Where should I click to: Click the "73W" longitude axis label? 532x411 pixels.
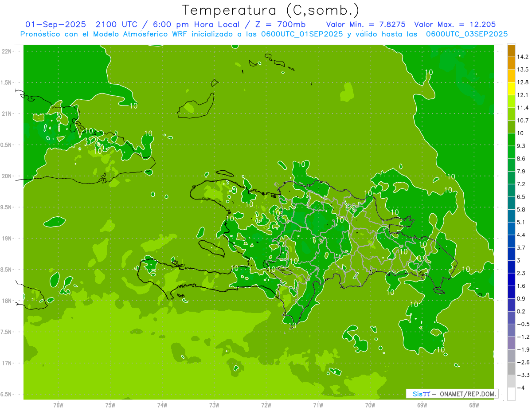point(214,405)
